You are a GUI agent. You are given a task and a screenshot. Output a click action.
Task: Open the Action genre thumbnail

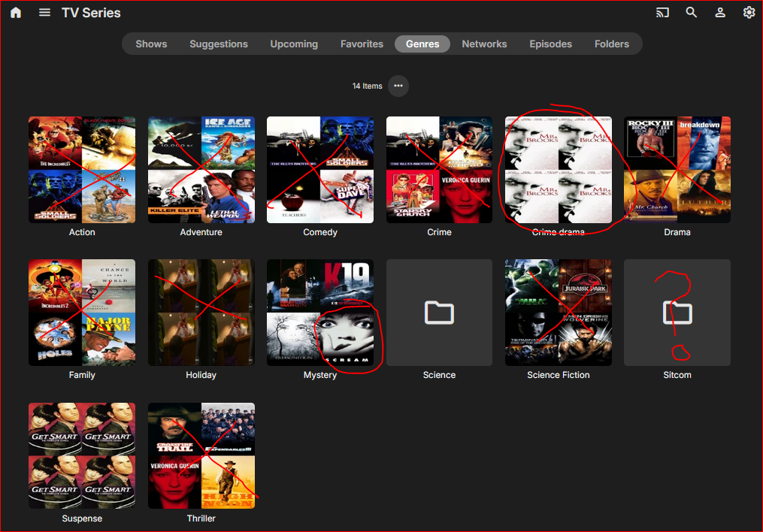point(82,170)
